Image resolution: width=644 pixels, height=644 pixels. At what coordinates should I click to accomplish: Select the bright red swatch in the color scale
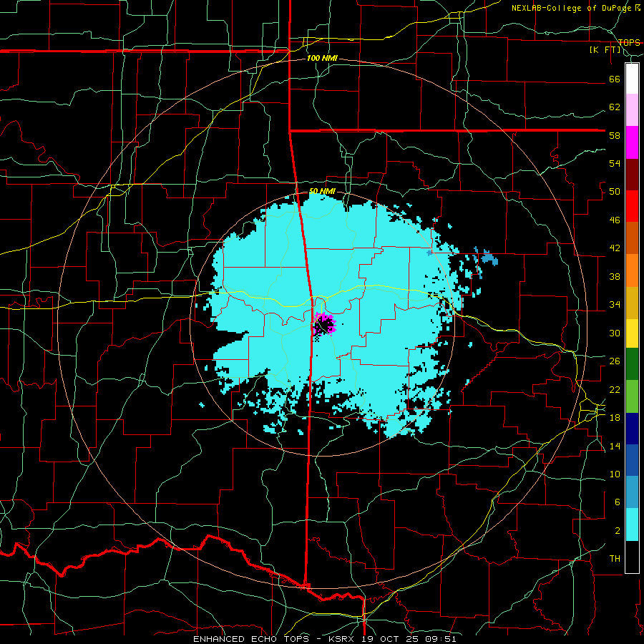click(x=632, y=206)
